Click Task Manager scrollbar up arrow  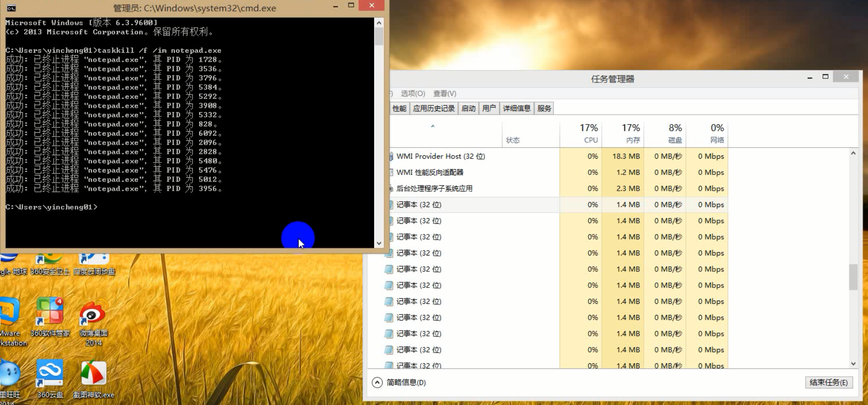coord(853,153)
